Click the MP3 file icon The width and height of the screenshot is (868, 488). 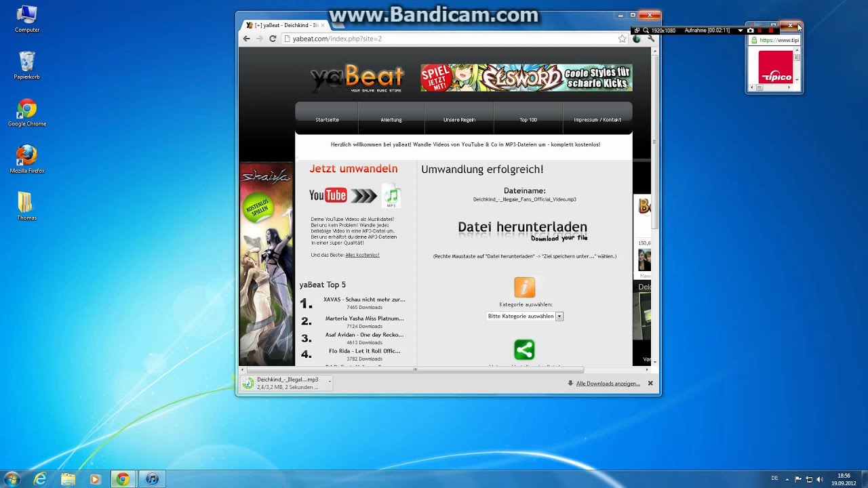click(x=391, y=196)
